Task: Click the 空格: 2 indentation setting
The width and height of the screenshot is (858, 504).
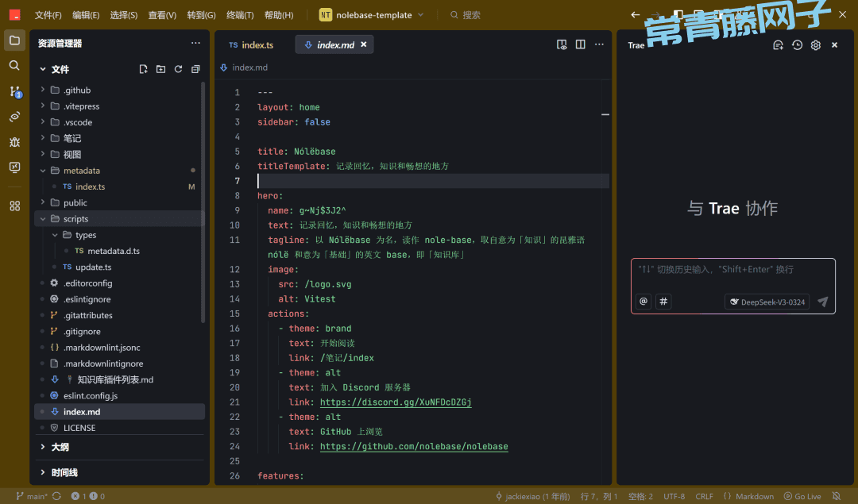Action: pos(641,496)
